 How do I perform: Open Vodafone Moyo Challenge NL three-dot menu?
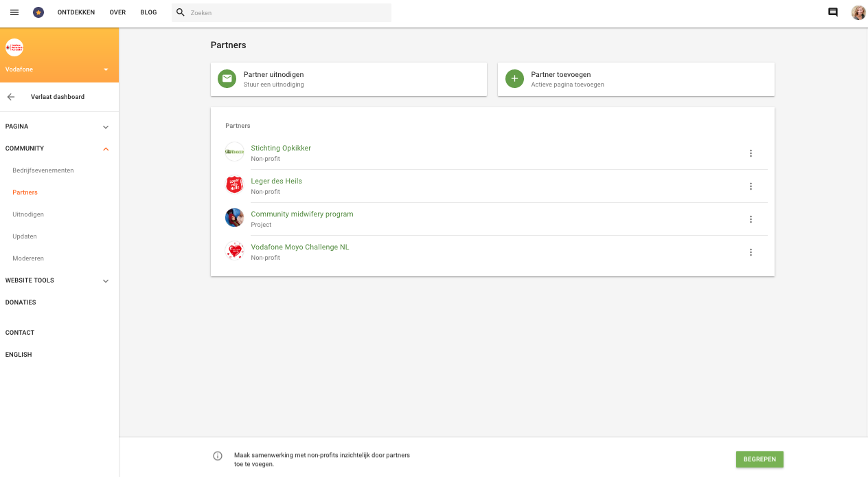(x=751, y=252)
